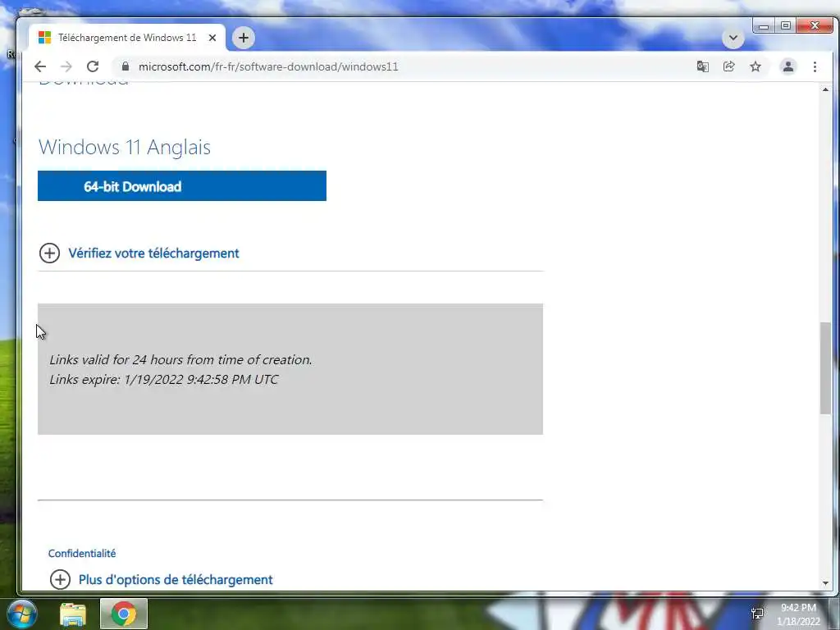The width and height of the screenshot is (840, 630).
Task: Click the 64-bit Download button
Action: [181, 186]
